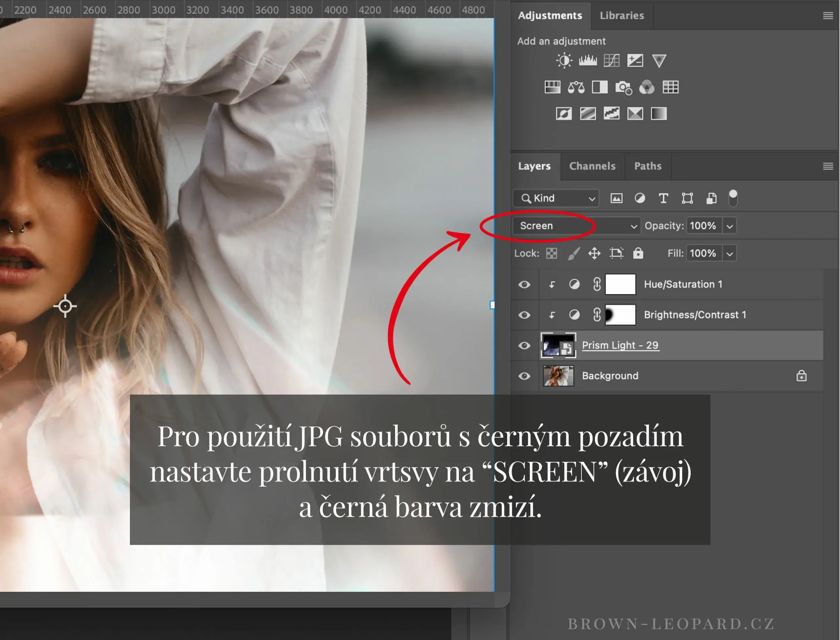The image size is (840, 640).
Task: Add a Gradient Map adjustment
Action: pos(659,114)
